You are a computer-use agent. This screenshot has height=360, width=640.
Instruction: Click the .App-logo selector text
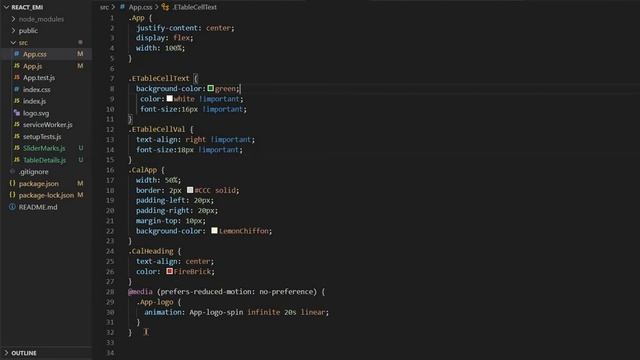155,302
